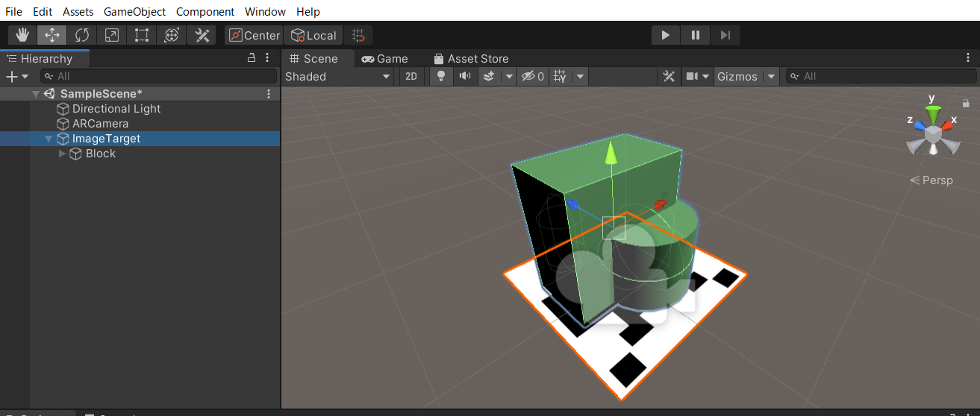This screenshot has height=416, width=980.
Task: Expand the Block object in hierarchy
Action: [x=62, y=154]
